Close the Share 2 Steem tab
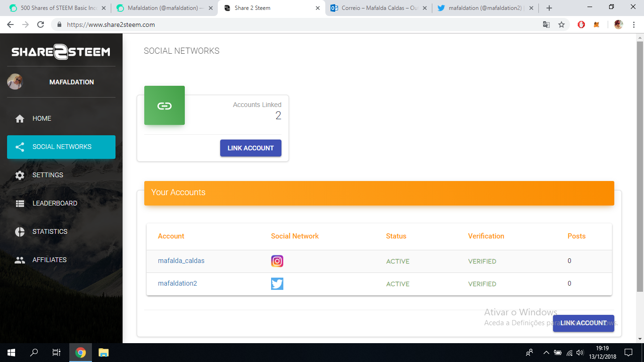 click(318, 8)
